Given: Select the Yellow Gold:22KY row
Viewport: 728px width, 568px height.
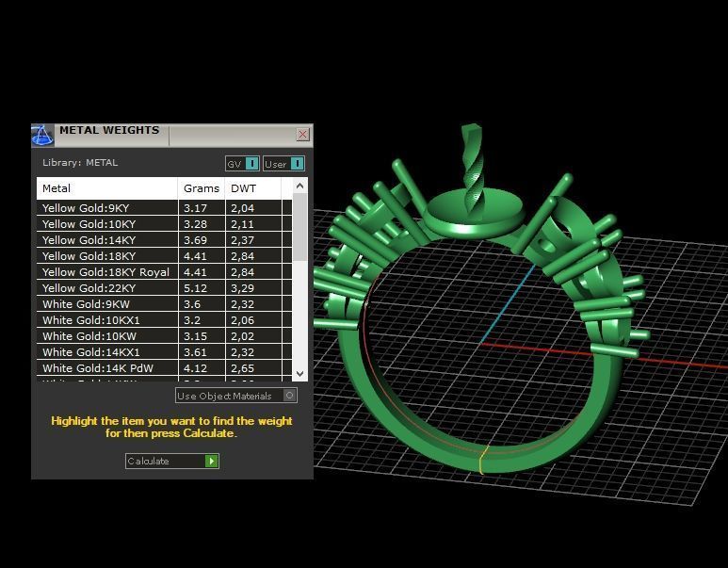Looking at the screenshot, I should (165, 288).
